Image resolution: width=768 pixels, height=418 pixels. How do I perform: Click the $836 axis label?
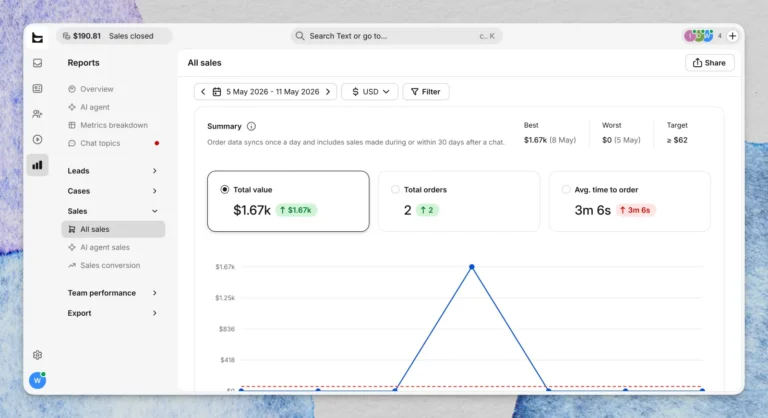click(x=227, y=329)
